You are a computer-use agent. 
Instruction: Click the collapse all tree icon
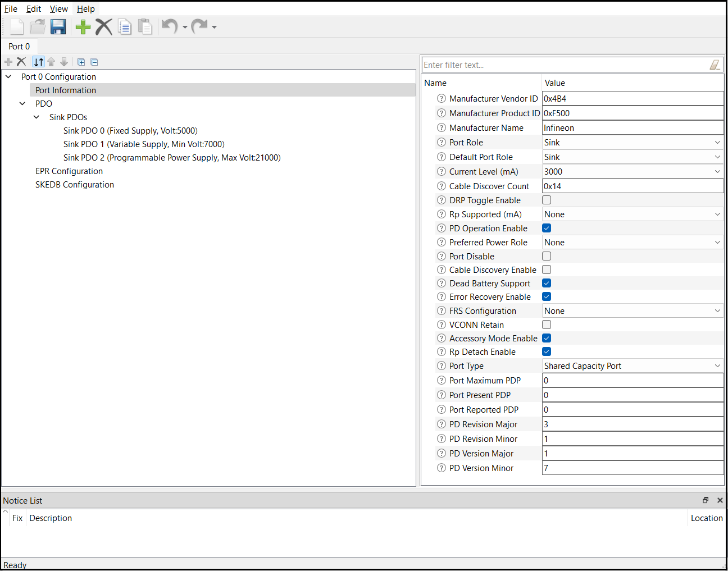tap(94, 62)
